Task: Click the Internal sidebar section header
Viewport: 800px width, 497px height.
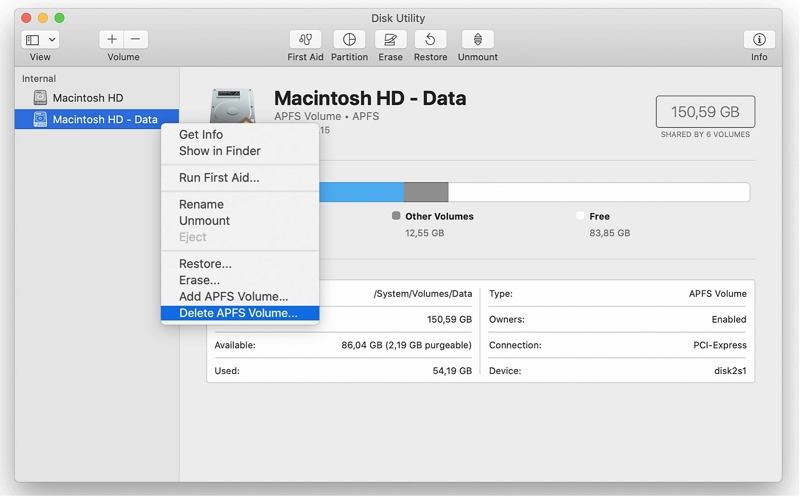Action: 39,79
